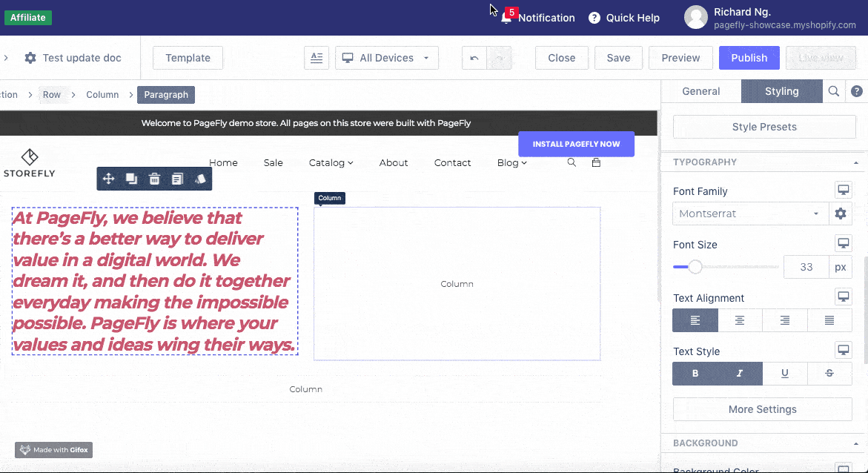Click device icon beside Text Style
This screenshot has width=868, height=473.
click(x=843, y=350)
